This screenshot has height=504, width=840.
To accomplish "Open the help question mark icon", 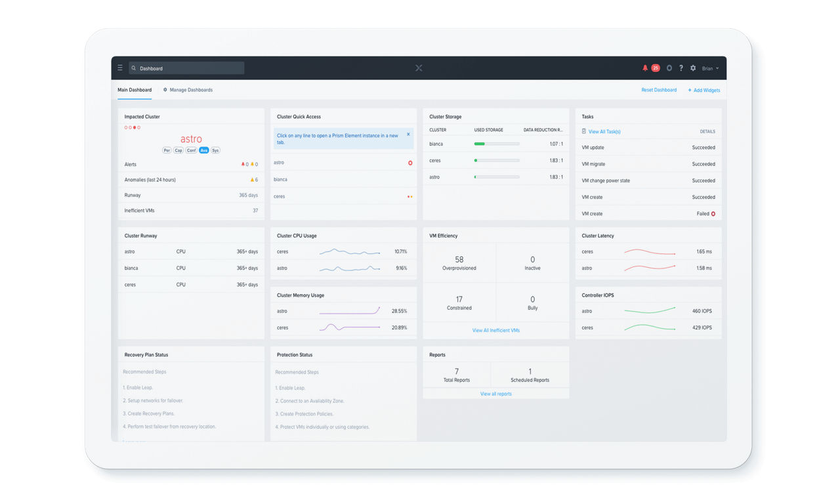I will [681, 68].
